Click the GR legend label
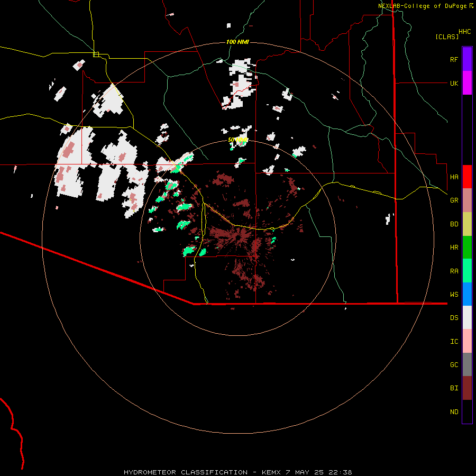The width and height of the screenshot is (476, 476). 454,200
